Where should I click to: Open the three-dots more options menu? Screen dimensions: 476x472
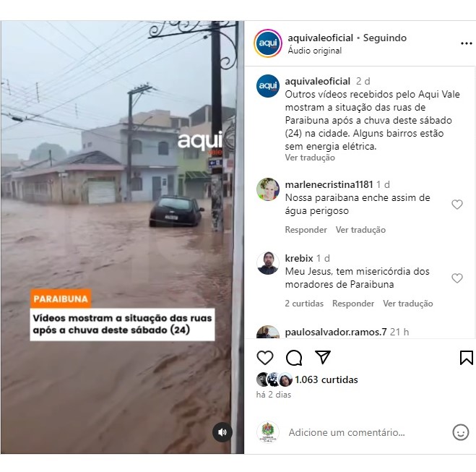(x=467, y=44)
